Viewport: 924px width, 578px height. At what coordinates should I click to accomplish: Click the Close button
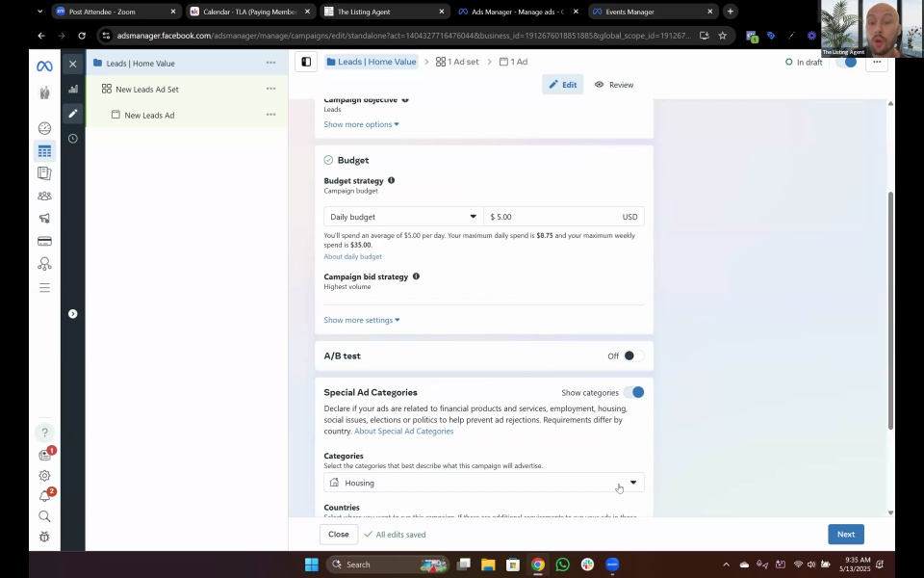tap(338, 535)
